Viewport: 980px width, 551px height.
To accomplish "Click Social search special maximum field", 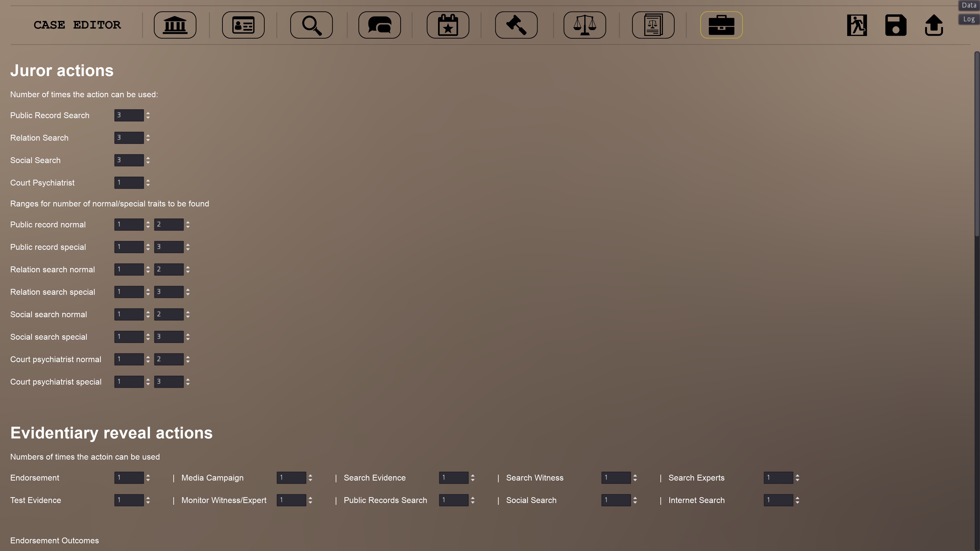I will (x=169, y=337).
